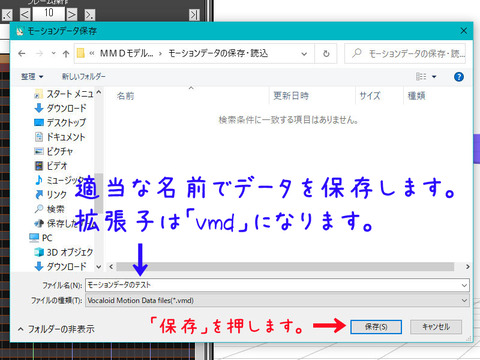Click the file list horizontal scrollbar track
The image size is (480, 360).
[x=285, y=267]
